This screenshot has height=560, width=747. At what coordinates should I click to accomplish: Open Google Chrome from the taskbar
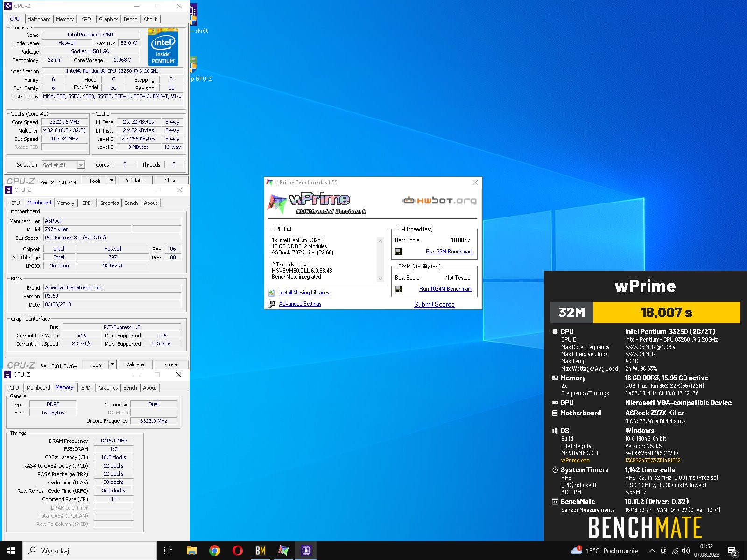[x=215, y=551]
